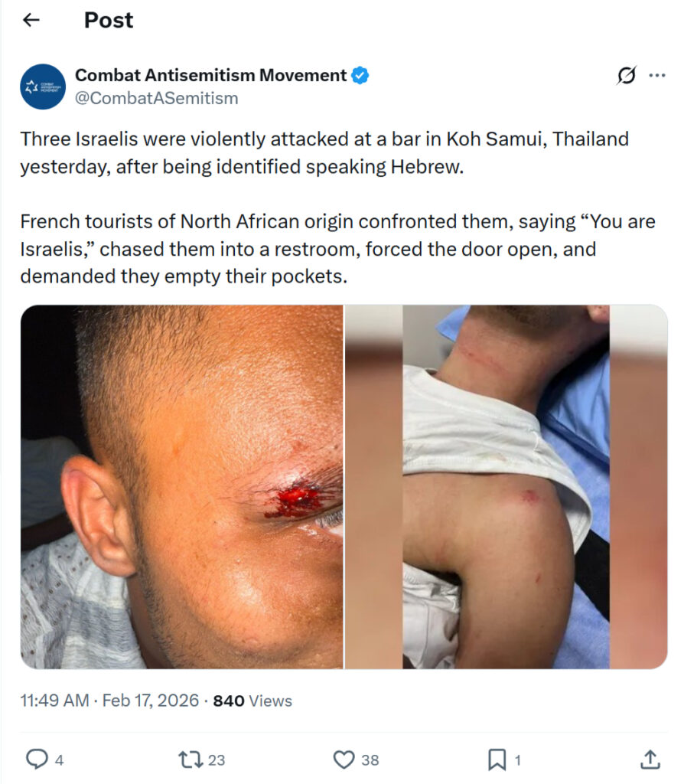Like the post with the heart icon
This screenshot has height=784, width=684.
click(344, 759)
